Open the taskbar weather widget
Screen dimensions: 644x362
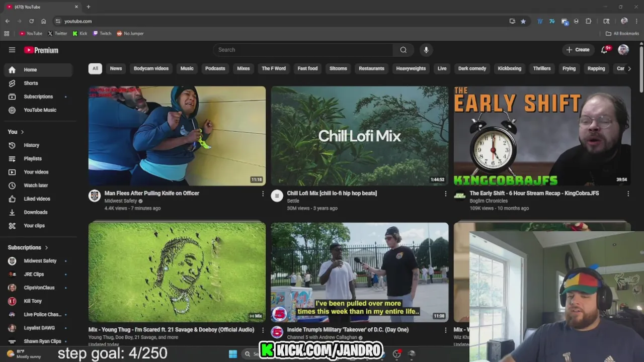24,354
